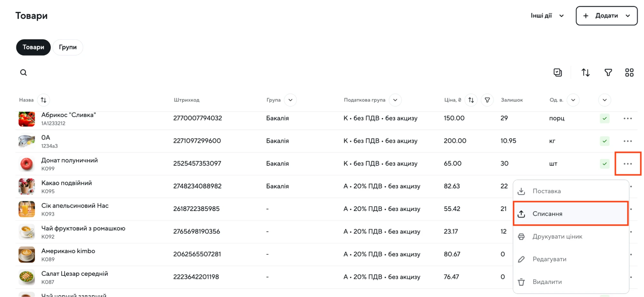644x297 pixels.
Task: Click the multi-select checkbox icon in toolbar
Action: [558, 73]
